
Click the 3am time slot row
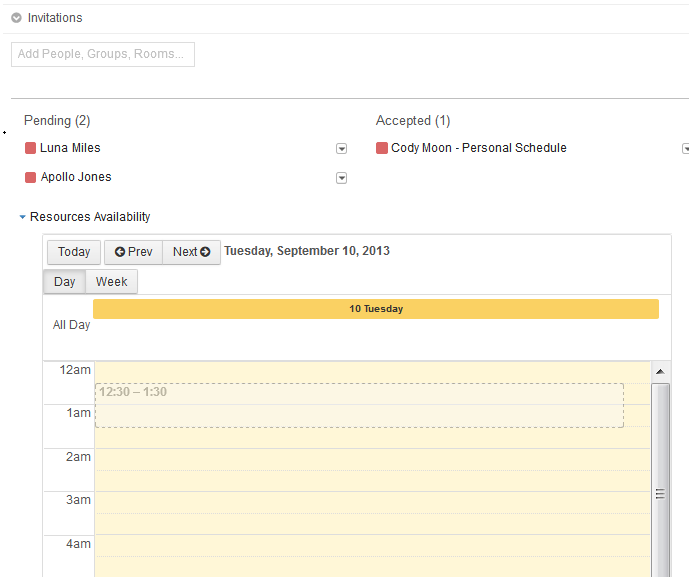(x=373, y=513)
